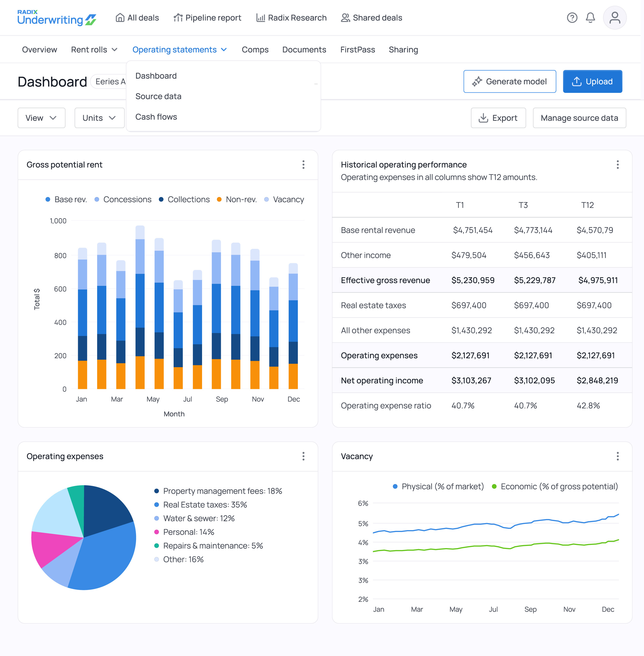Open Vacancy card options menu
The width and height of the screenshot is (644, 656).
(x=618, y=456)
